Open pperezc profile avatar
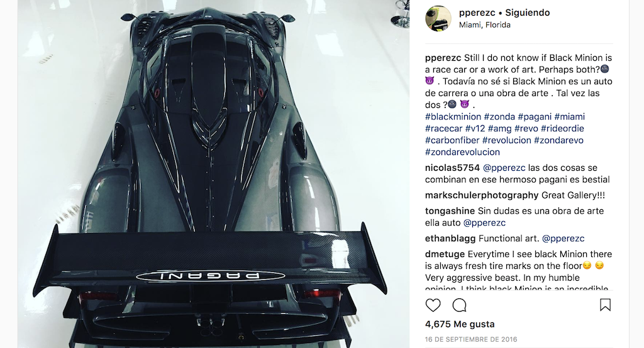The height and width of the screenshot is (348, 644). (x=438, y=18)
